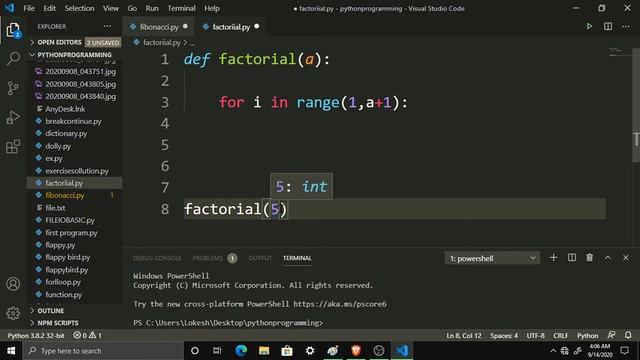Change indentation via Spaces: 4
Image resolution: width=640 pixels, height=360 pixels.
504,336
